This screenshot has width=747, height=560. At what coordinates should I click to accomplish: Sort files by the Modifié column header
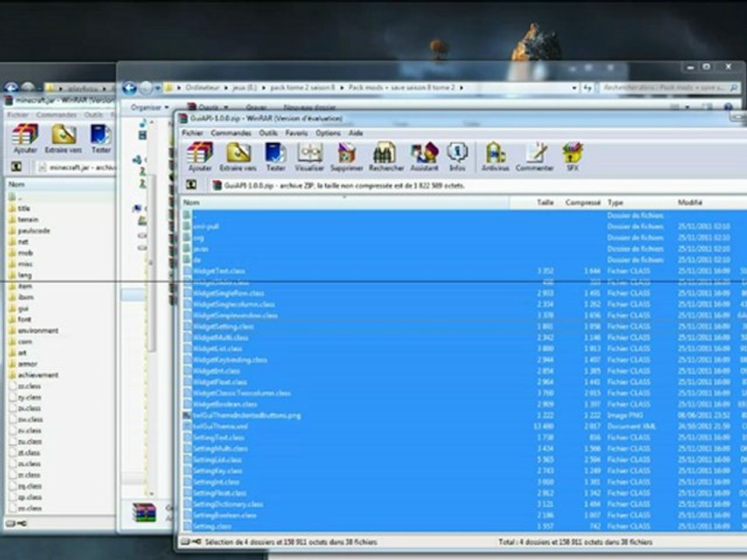click(x=691, y=202)
